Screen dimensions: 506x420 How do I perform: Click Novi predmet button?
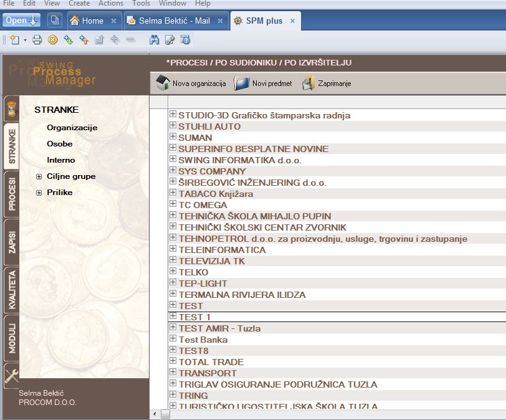coord(263,84)
